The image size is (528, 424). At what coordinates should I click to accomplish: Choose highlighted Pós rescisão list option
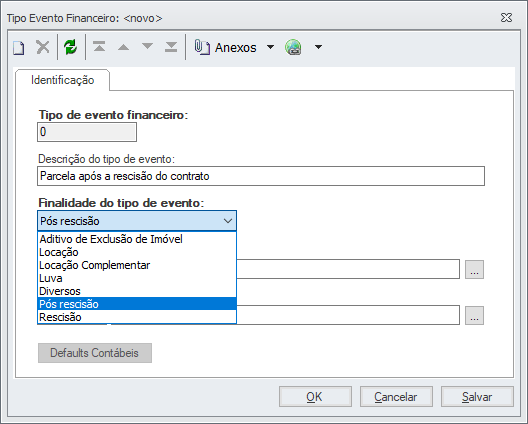click(x=137, y=304)
